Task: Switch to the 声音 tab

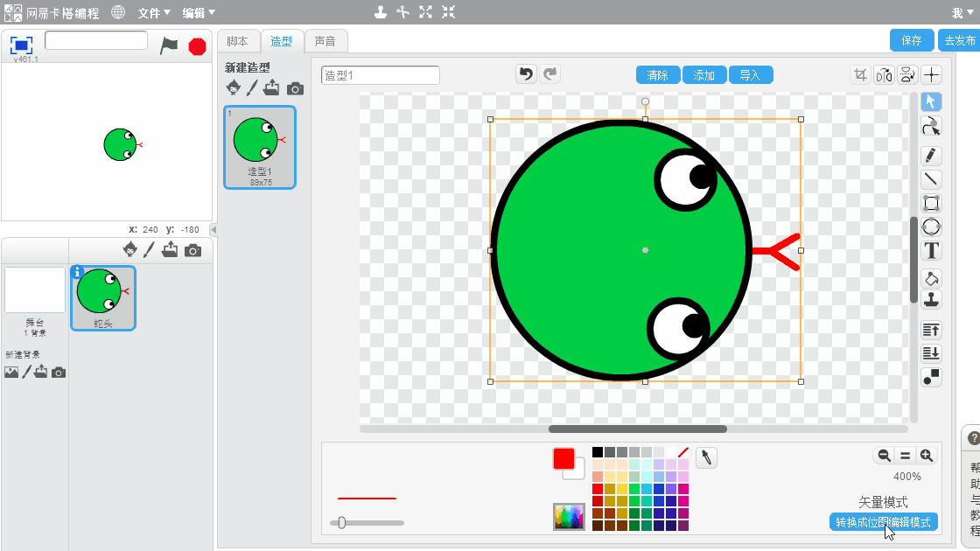Action: (325, 41)
